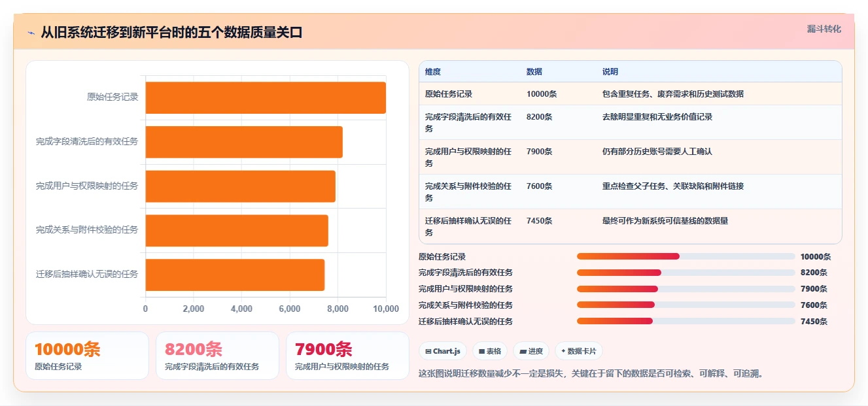868x406 pixels.
Task: Click the 进度 tag button
Action: coord(531,351)
